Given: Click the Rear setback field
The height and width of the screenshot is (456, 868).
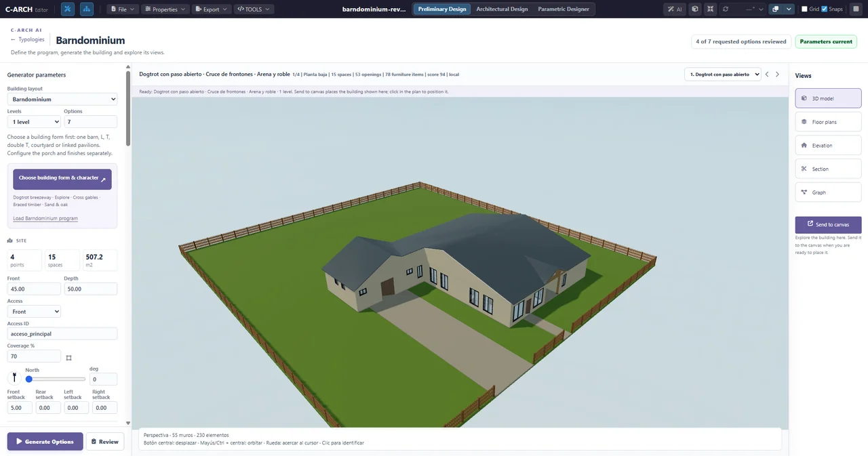Looking at the screenshot, I should (x=48, y=408).
